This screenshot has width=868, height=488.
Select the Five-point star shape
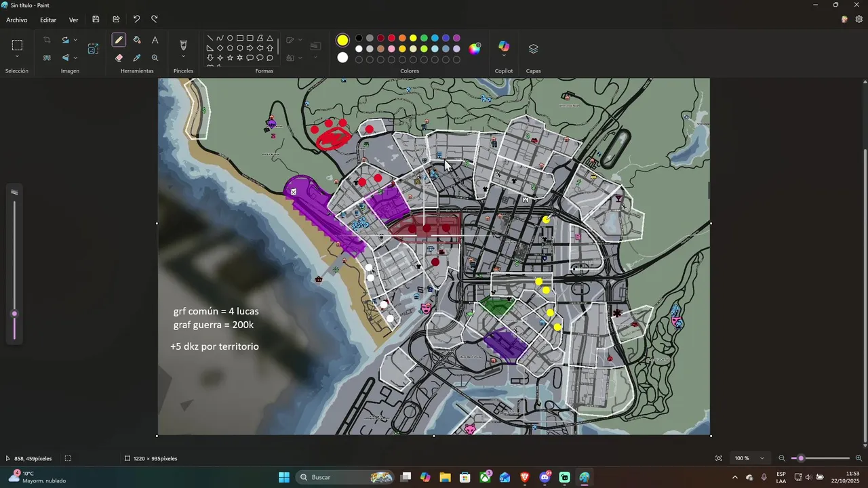tap(230, 58)
